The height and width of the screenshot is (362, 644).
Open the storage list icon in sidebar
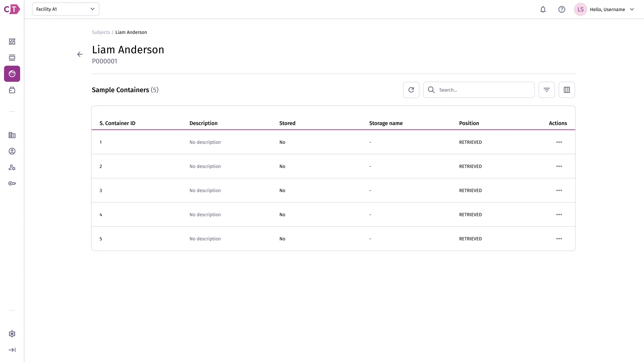point(12,58)
